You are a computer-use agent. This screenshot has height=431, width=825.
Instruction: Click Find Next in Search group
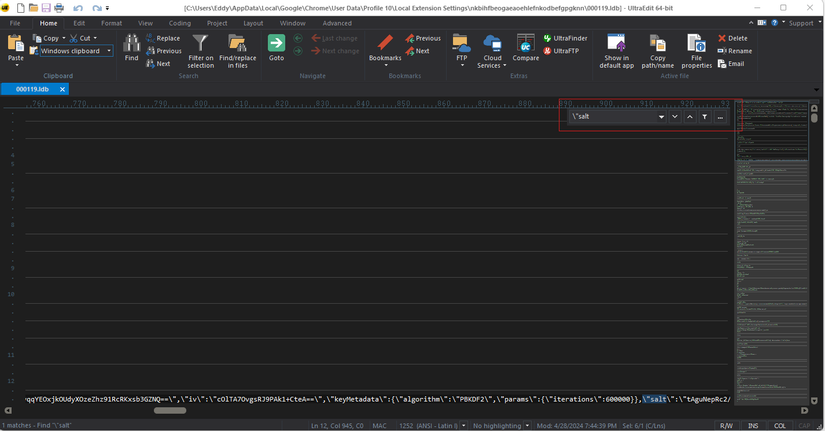[x=158, y=64]
